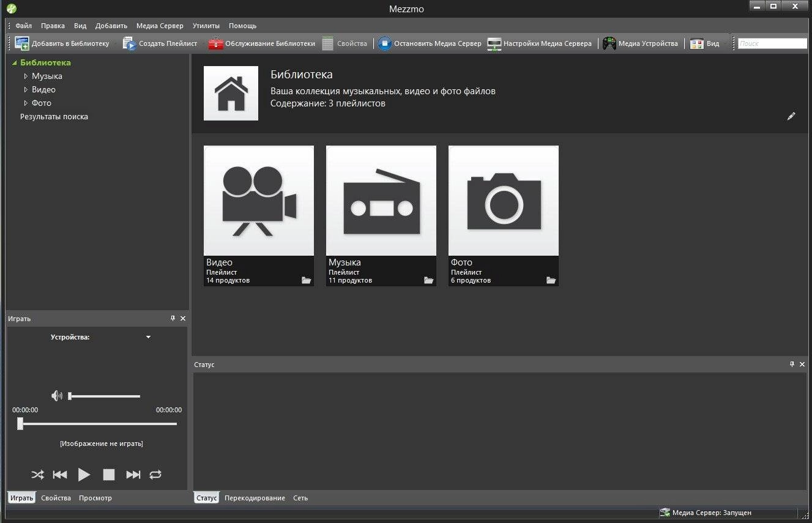Select Музыка label in library tree
The height and width of the screenshot is (523, 812).
coord(47,76)
